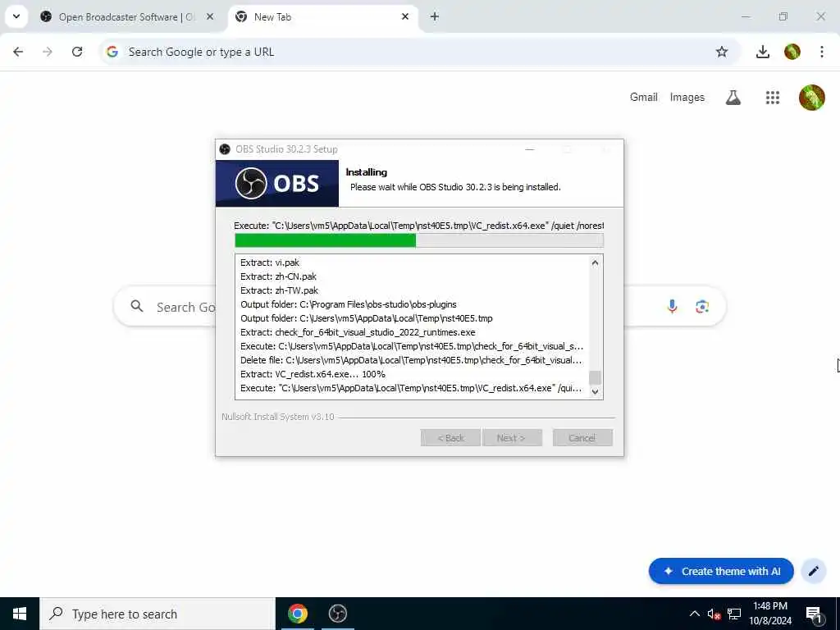Screen dimensions: 840x630
Task: Select the nst40E5.tmp output folder log line
Action: pos(367,318)
